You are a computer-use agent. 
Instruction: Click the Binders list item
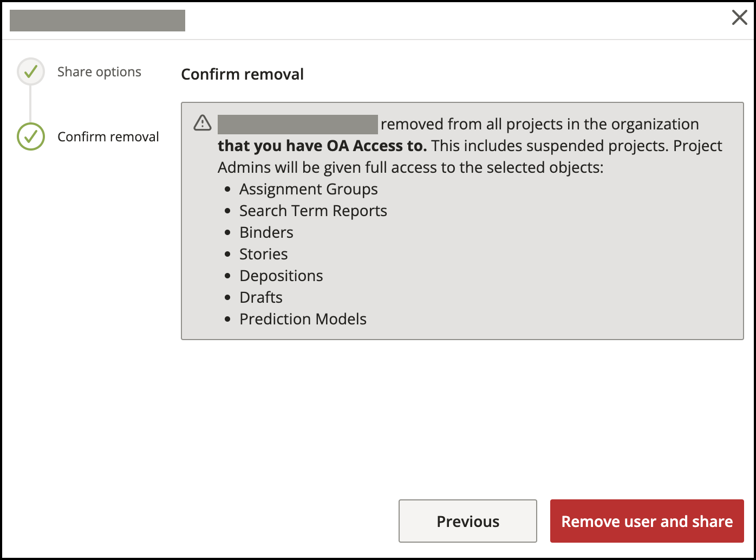pyautogui.click(x=266, y=232)
